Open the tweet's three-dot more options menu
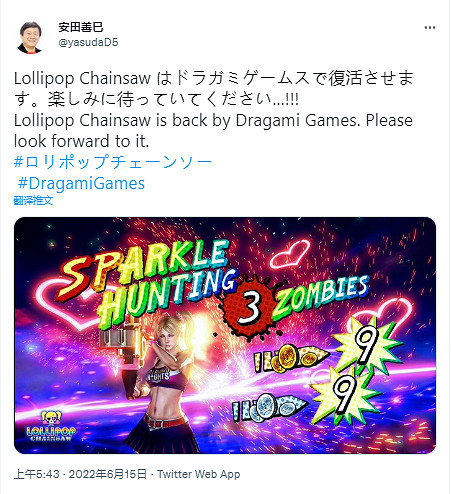This screenshot has height=494, width=451. click(x=430, y=28)
